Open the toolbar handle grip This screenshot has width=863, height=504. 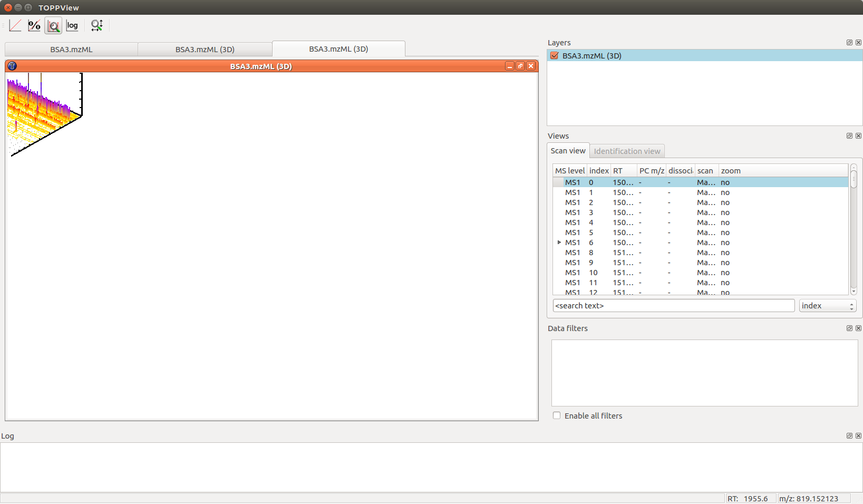pos(4,25)
